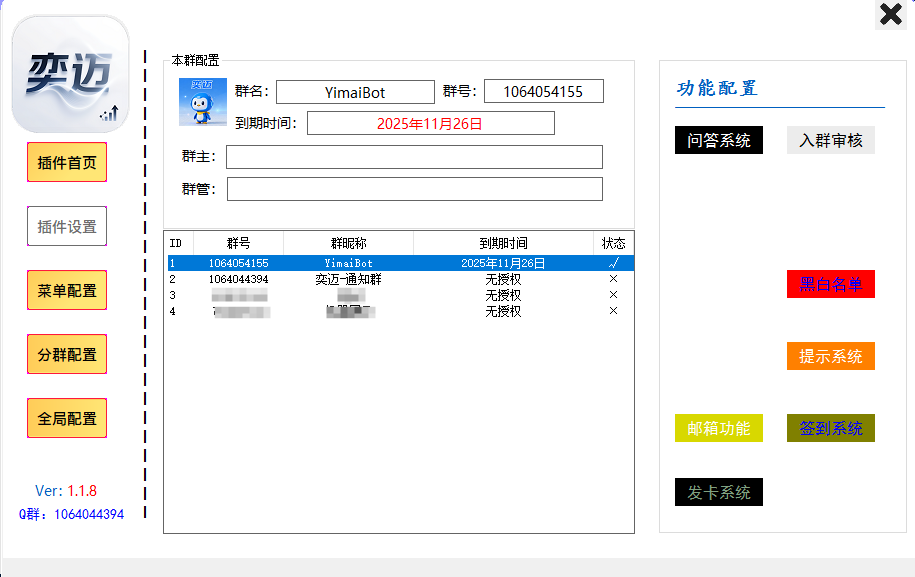Open the 菜单配置 page
915x577 pixels.
67,291
